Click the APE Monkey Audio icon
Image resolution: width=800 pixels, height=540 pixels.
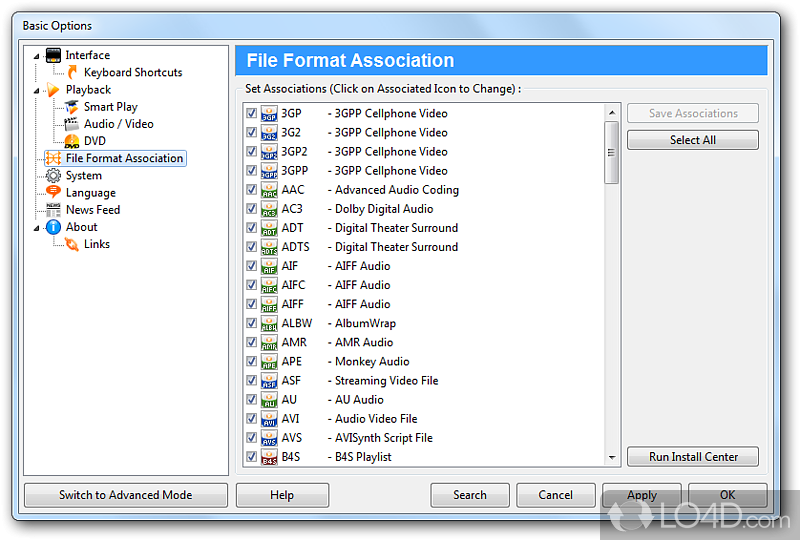click(269, 362)
